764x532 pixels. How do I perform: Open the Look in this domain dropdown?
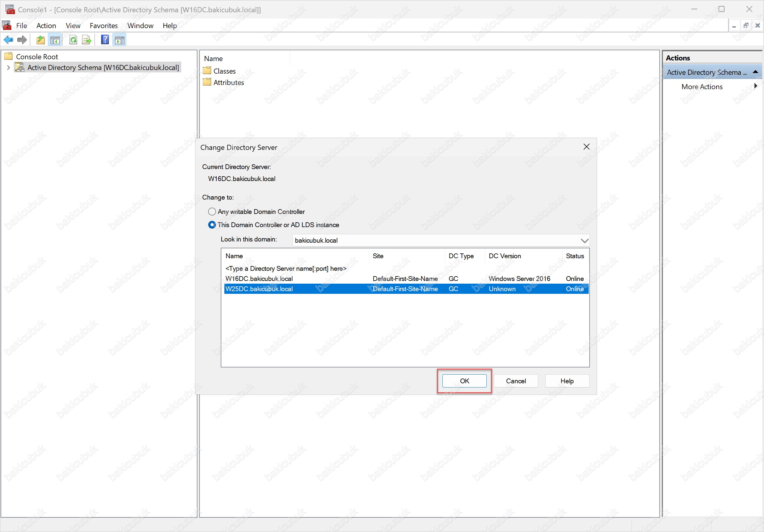coord(584,240)
